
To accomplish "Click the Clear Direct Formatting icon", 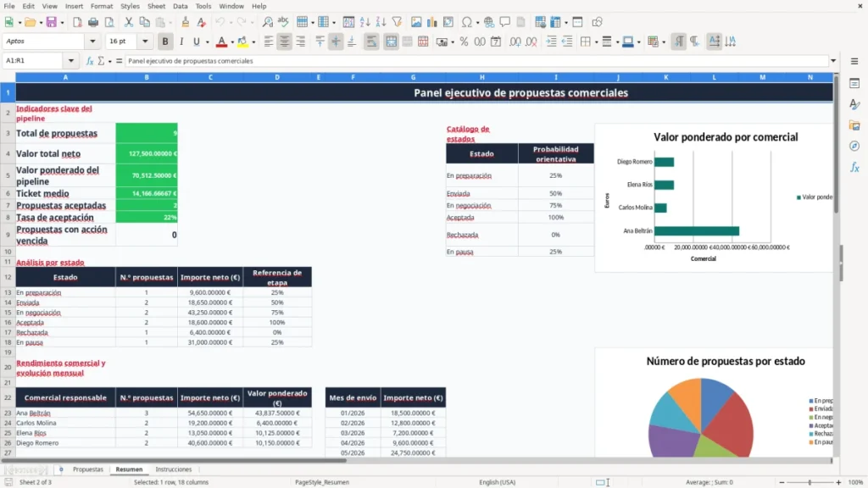I will tap(202, 22).
